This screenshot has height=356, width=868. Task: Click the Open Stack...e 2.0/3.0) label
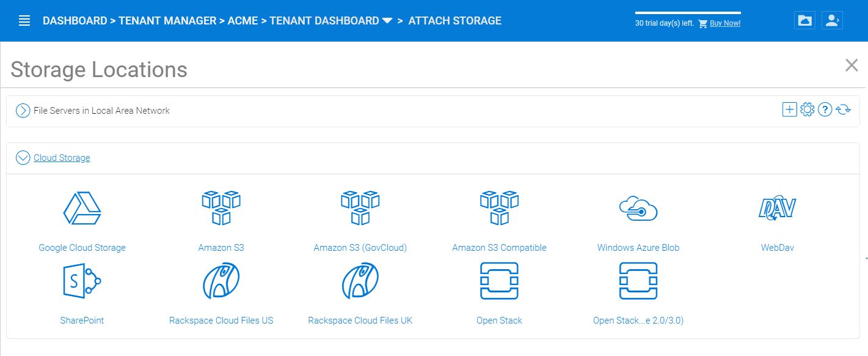pos(638,321)
